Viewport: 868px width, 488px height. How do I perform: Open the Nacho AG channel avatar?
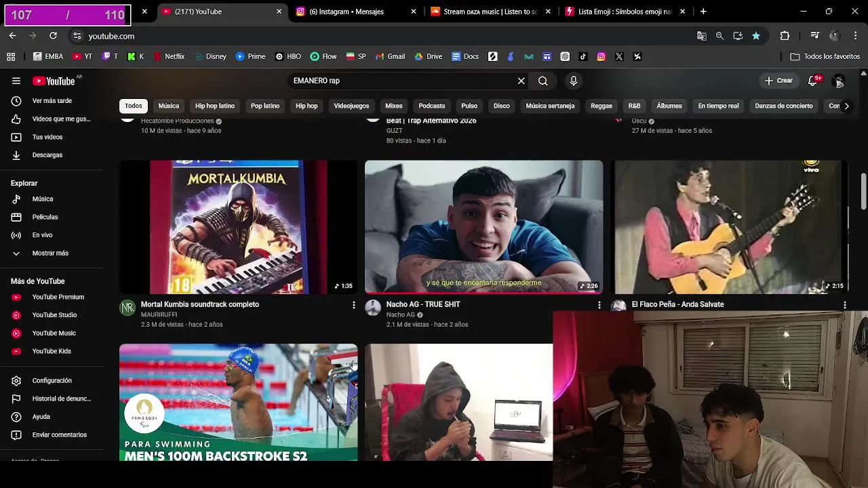373,308
